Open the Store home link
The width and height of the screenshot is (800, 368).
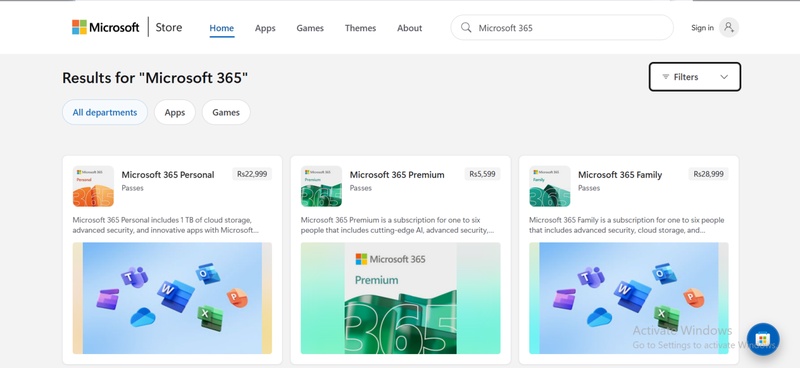pyautogui.click(x=168, y=28)
